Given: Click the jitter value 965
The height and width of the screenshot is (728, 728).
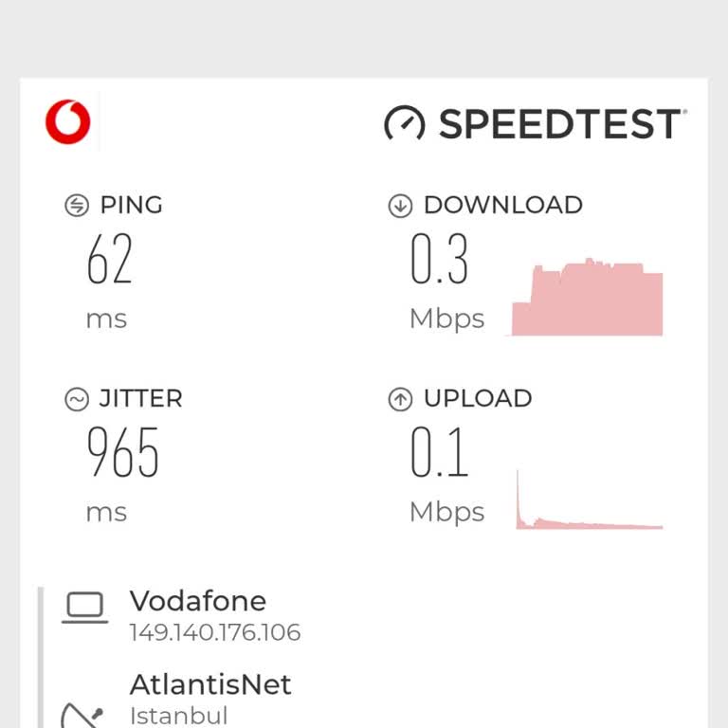Looking at the screenshot, I should point(123,453).
